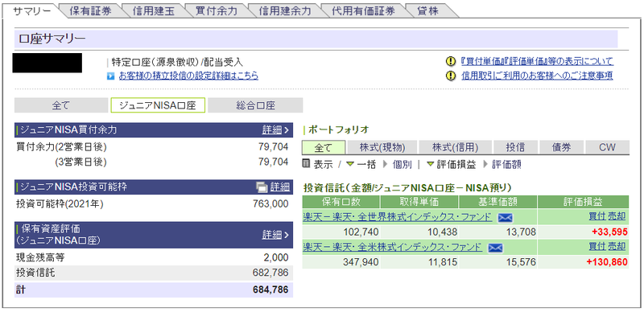Click the 763,000 investable amount

tap(270, 203)
